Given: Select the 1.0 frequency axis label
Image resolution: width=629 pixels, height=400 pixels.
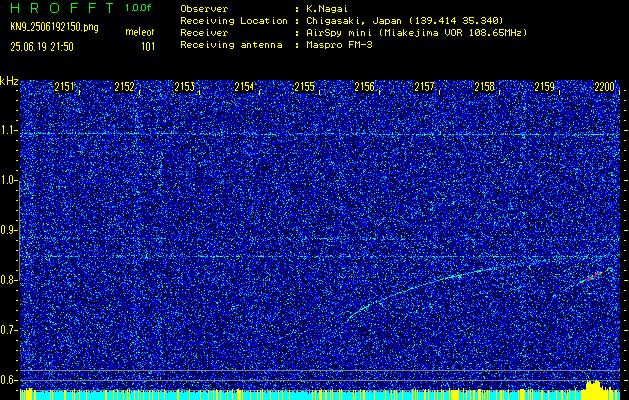Looking at the screenshot, I should coord(7,180).
